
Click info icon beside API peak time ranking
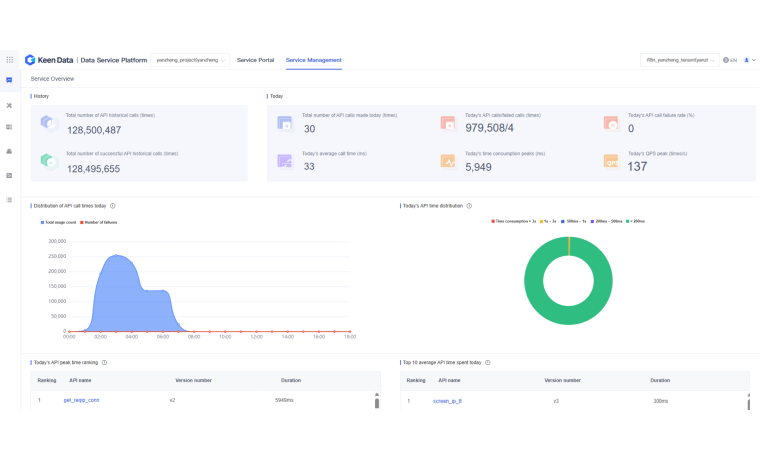pyautogui.click(x=104, y=363)
